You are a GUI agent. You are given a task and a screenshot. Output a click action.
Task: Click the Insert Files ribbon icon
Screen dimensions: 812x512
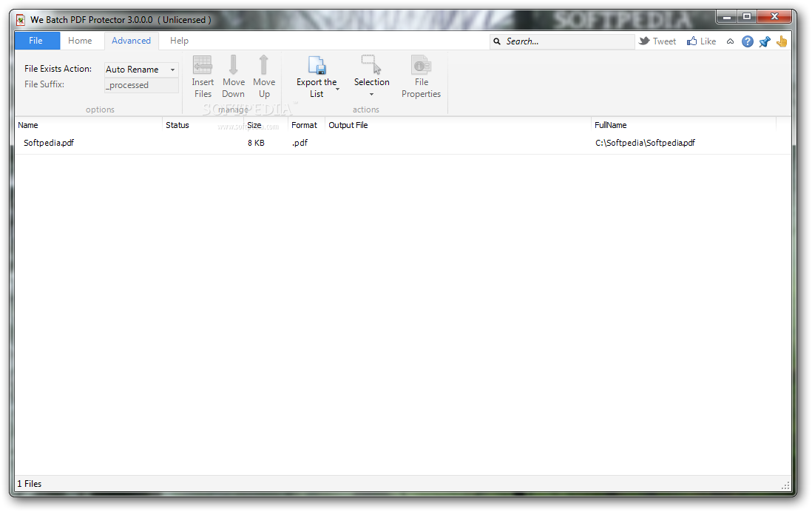click(203, 65)
